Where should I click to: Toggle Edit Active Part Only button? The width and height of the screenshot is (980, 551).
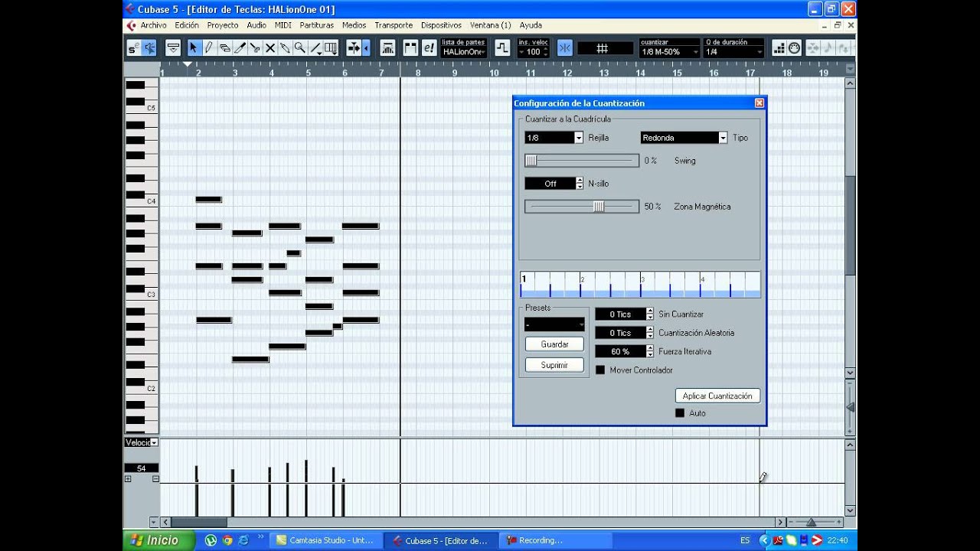(x=429, y=47)
